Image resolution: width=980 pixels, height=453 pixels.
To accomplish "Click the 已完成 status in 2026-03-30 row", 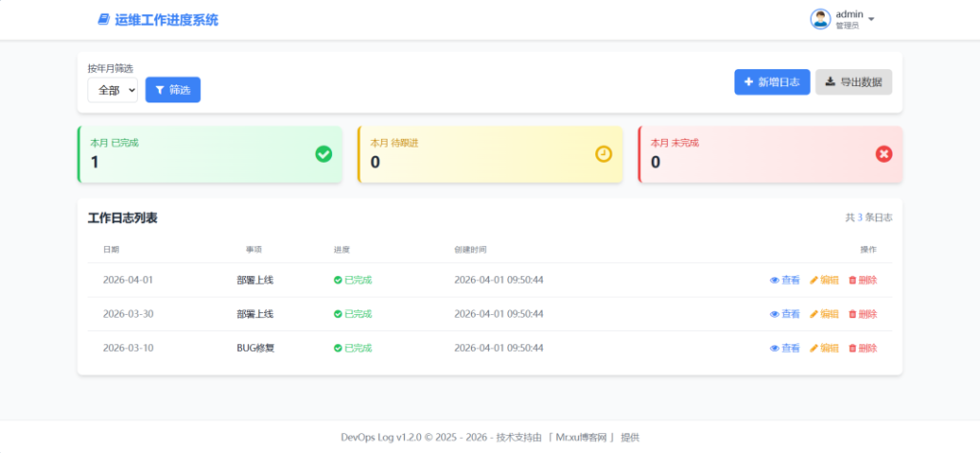I will point(353,314).
